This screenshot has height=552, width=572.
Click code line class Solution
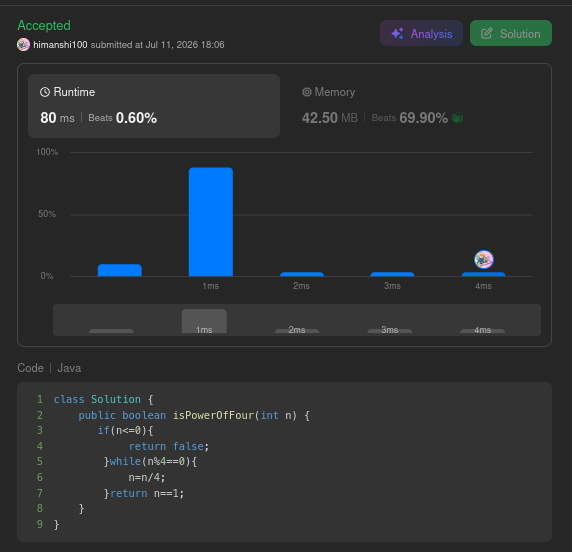coord(104,399)
